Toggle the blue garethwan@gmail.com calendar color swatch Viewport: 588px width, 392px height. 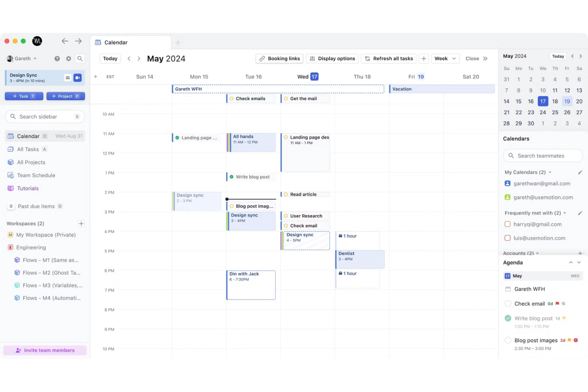[507, 183]
